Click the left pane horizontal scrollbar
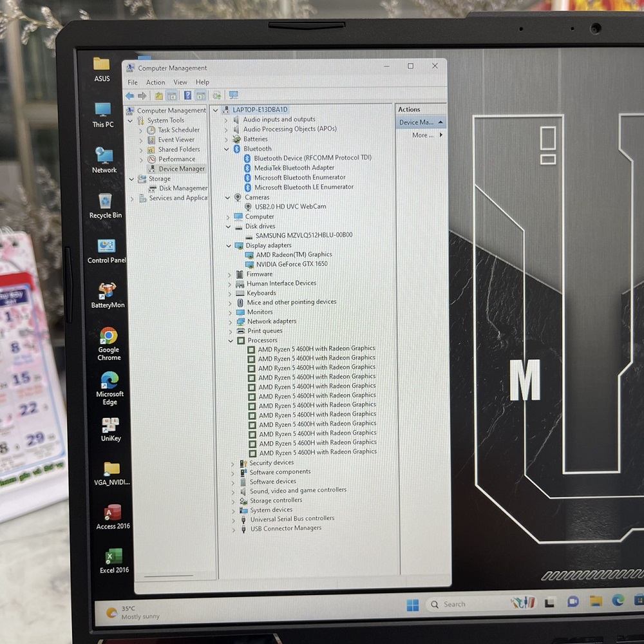This screenshot has width=644, height=644. click(169, 576)
